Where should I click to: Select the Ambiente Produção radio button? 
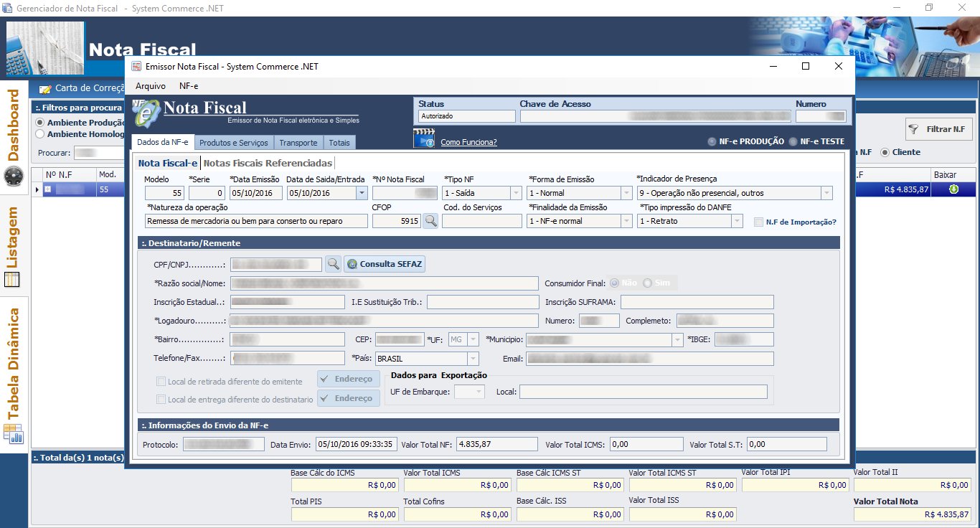[x=41, y=123]
